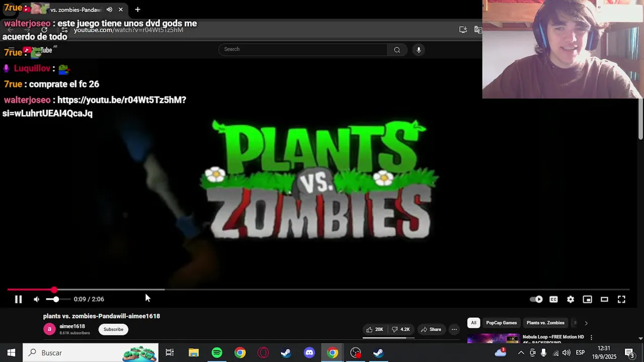644x362 pixels.
Task: Switch input language ESP
Action: pyautogui.click(x=580, y=353)
